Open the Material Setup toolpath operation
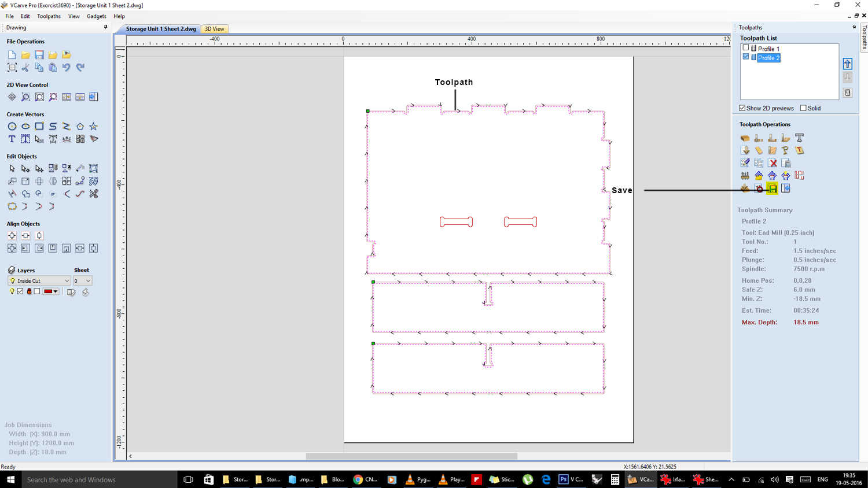Viewport: 868px width, 488px height. click(x=745, y=138)
